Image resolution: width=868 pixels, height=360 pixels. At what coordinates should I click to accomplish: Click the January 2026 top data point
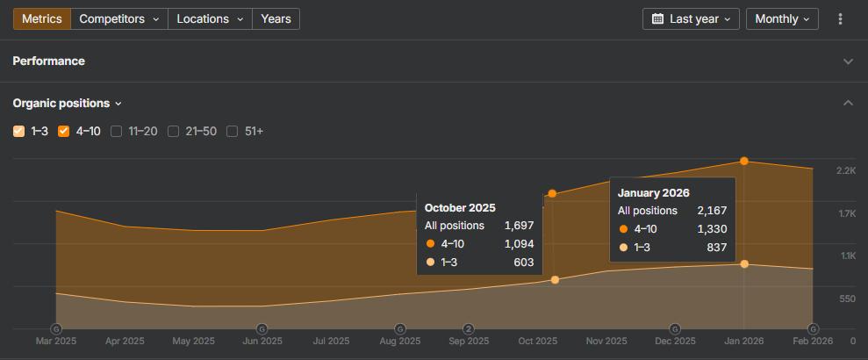744,162
